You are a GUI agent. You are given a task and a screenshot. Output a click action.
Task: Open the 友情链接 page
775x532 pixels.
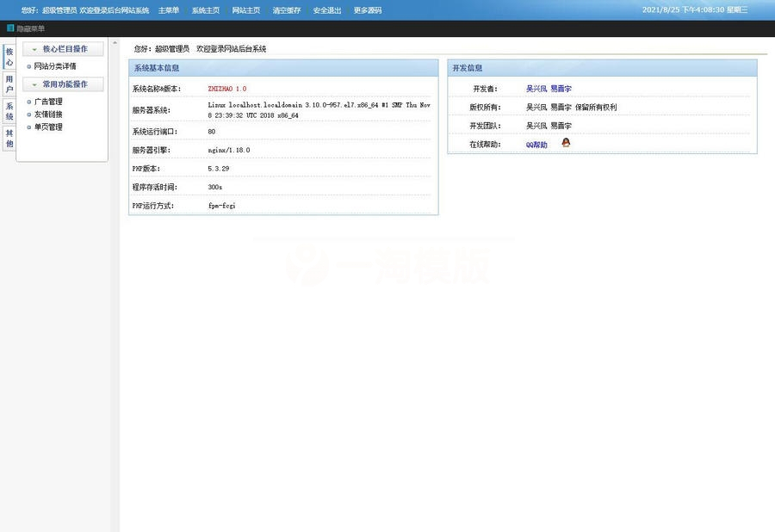click(48, 114)
